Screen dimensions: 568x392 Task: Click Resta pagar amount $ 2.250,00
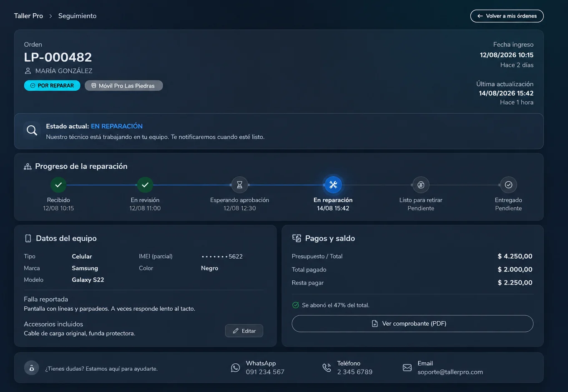[x=515, y=282]
